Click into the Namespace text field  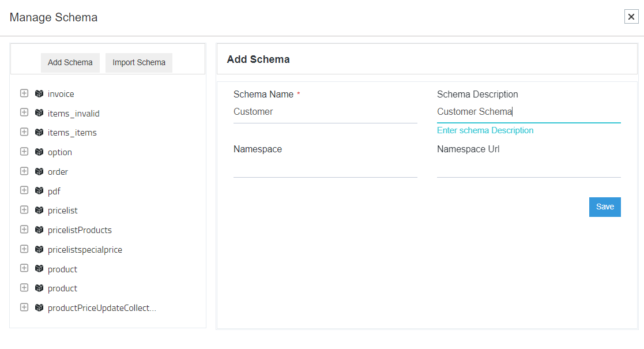(325, 167)
